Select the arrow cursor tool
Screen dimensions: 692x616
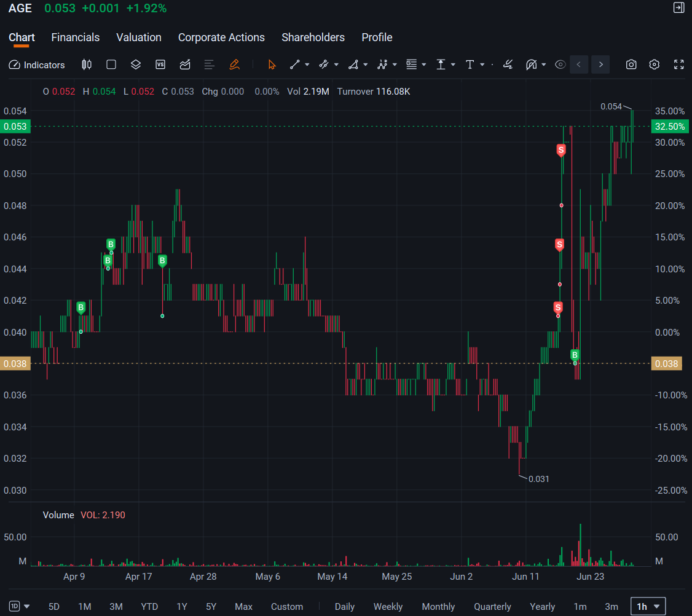(272, 65)
